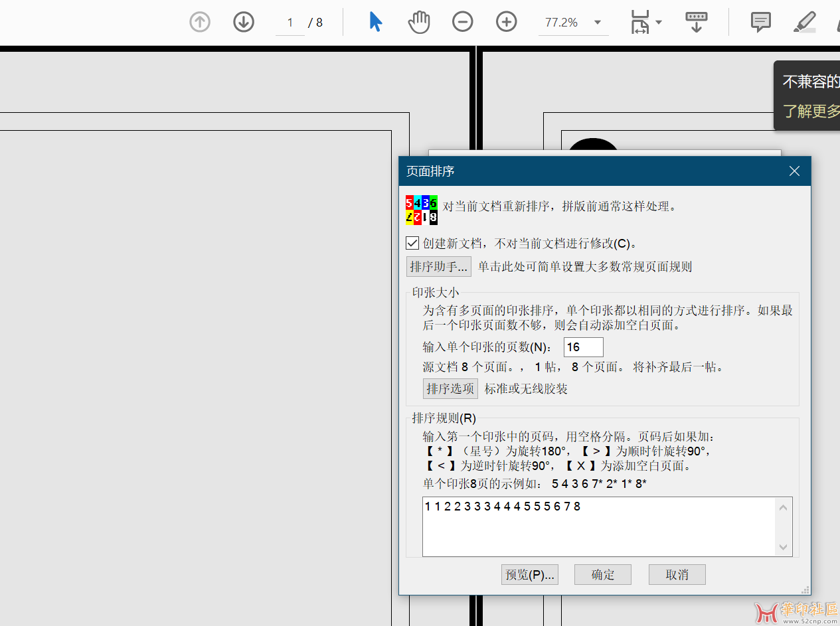Screen dimensions: 840x626
Task: Zoom in with the plus icon
Action: click(507, 22)
